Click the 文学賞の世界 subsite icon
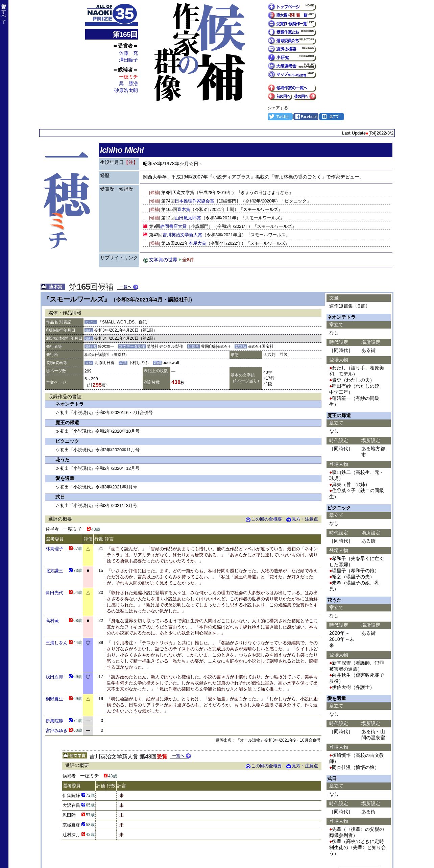 tap(146, 260)
